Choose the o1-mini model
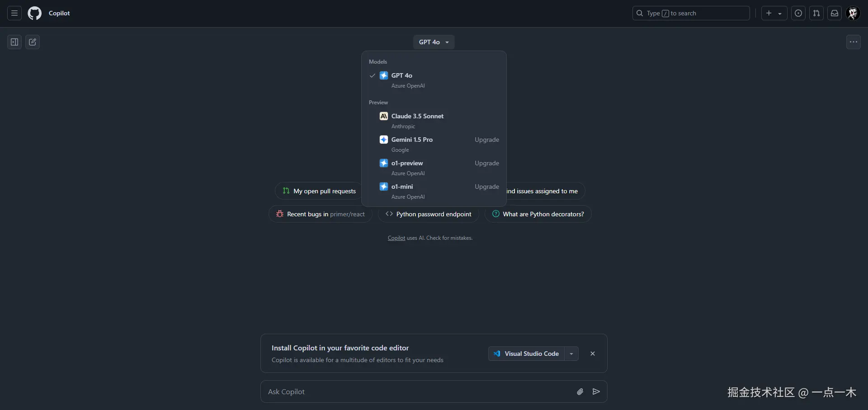The width and height of the screenshot is (868, 410). coord(434,191)
